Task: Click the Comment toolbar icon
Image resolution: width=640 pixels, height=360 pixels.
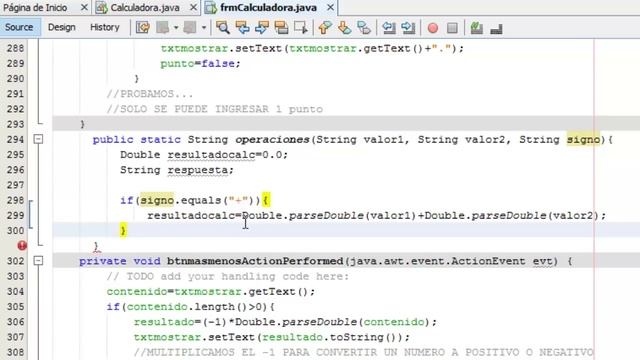Action: (476, 28)
